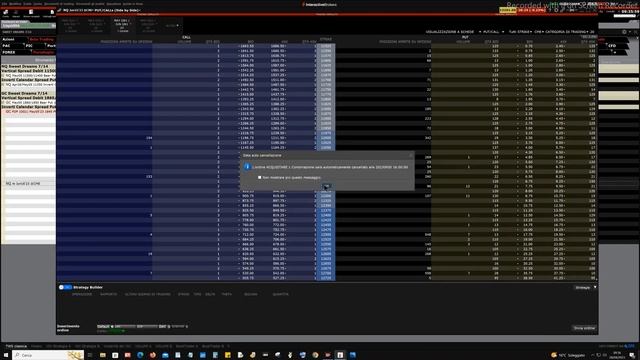Launch Firefox from the taskbar

[x=153, y=355]
